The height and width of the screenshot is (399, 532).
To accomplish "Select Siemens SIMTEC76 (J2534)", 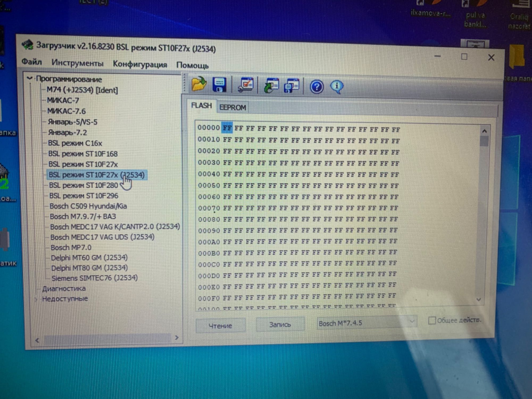I will [x=95, y=278].
